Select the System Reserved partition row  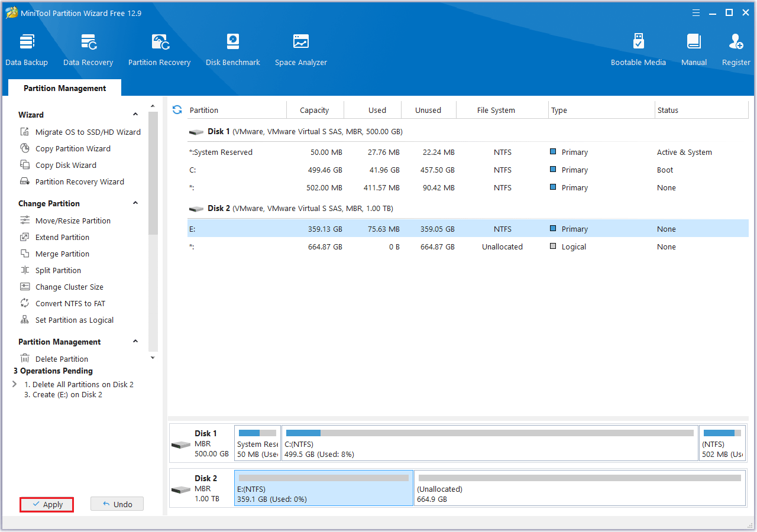[x=468, y=152]
